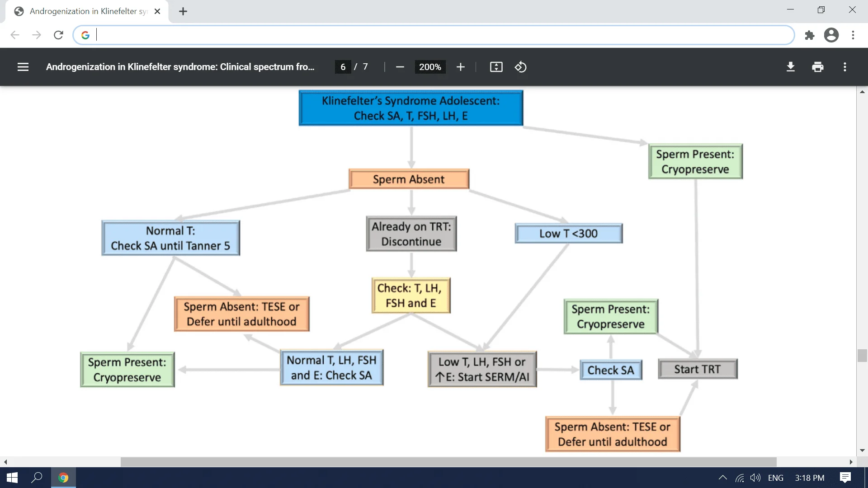Open the volume speaker tray icon
The height and width of the screenshot is (488, 868).
click(x=755, y=478)
